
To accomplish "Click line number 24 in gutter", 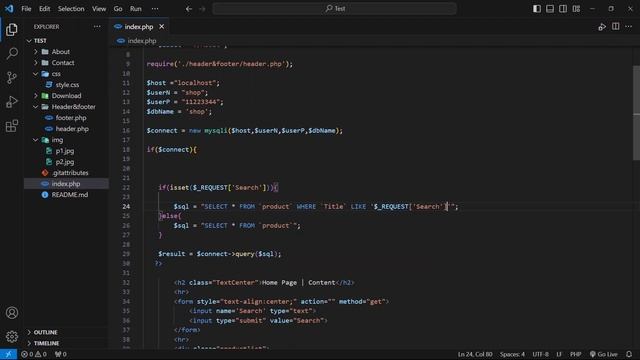I will coord(126,207).
